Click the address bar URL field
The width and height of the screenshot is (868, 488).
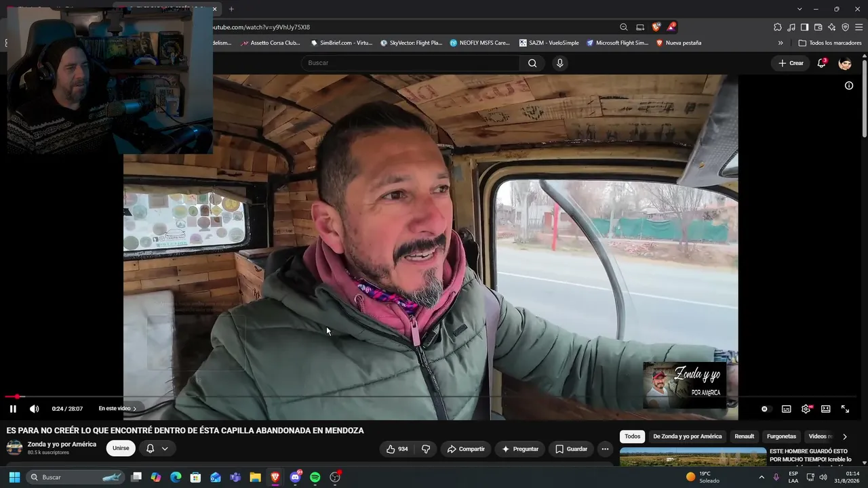point(414,27)
